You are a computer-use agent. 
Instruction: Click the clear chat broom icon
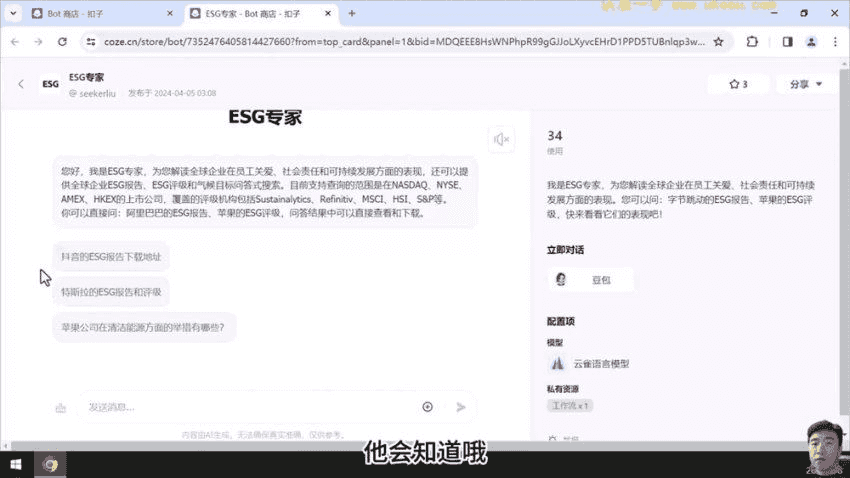(61, 407)
